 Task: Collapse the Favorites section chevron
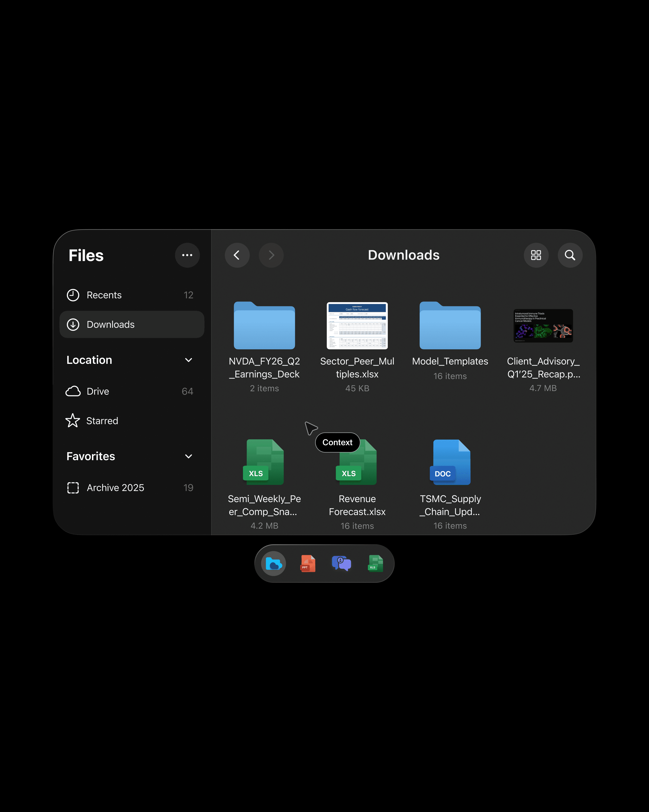point(189,457)
